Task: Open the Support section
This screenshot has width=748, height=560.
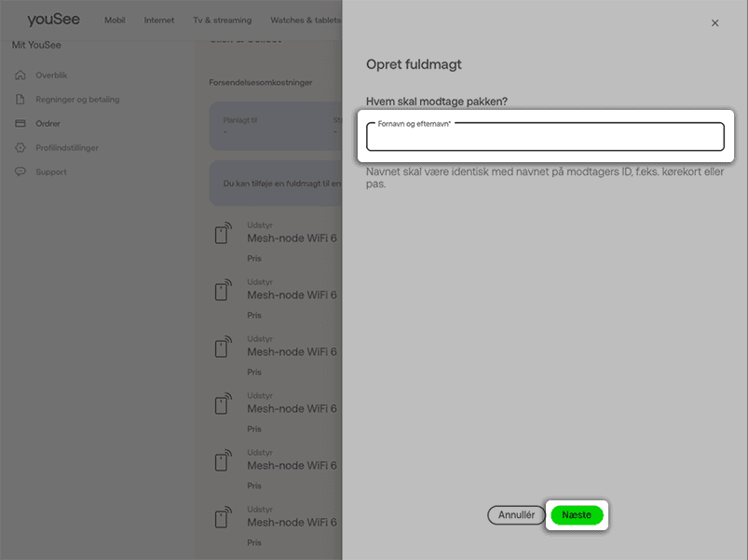Action: pos(51,172)
